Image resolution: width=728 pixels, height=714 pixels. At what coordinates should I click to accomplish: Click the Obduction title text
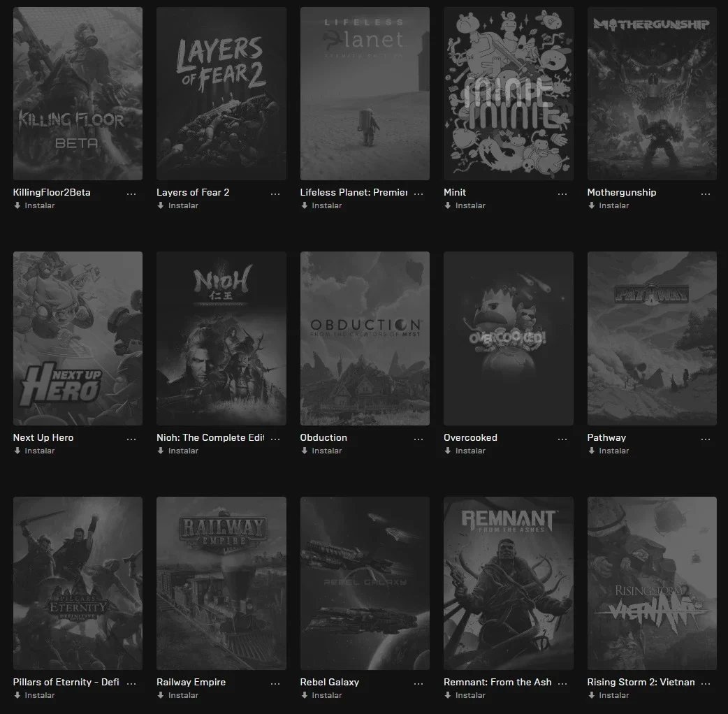point(323,437)
